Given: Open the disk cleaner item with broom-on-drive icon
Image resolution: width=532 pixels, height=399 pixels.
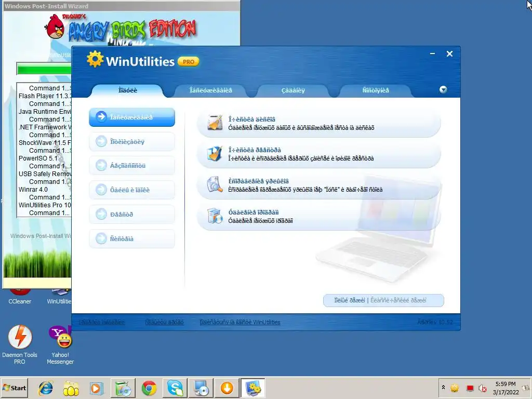Looking at the screenshot, I should [x=318, y=123].
